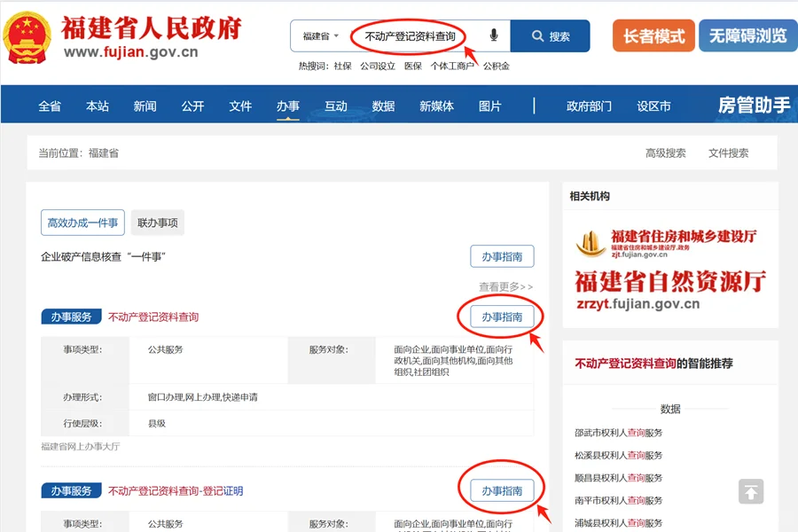Image resolution: width=798 pixels, height=532 pixels.
Task: Select the 联办事项 filter tab
Action: (158, 223)
